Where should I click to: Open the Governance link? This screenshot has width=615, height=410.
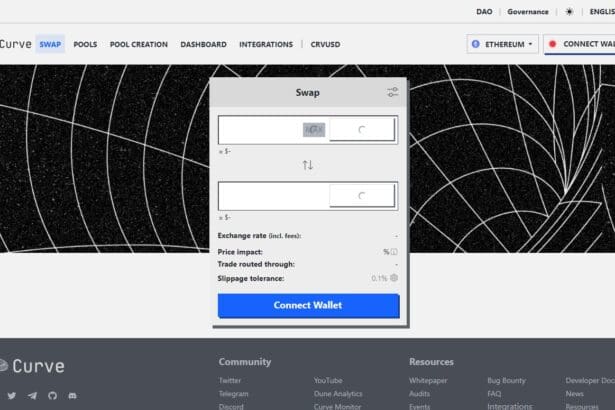tap(528, 12)
